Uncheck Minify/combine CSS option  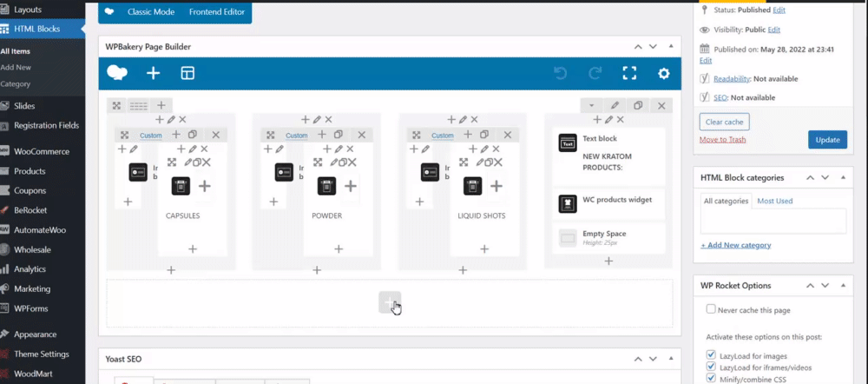(x=711, y=378)
